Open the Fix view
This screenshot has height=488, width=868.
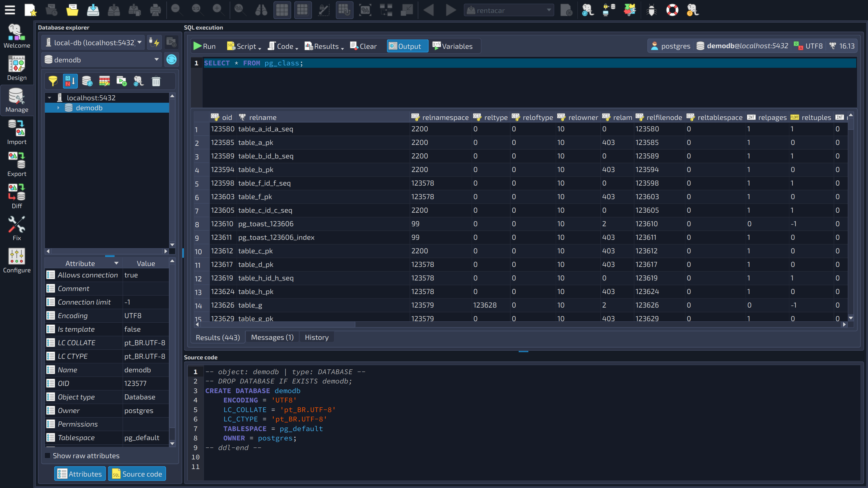tap(17, 228)
